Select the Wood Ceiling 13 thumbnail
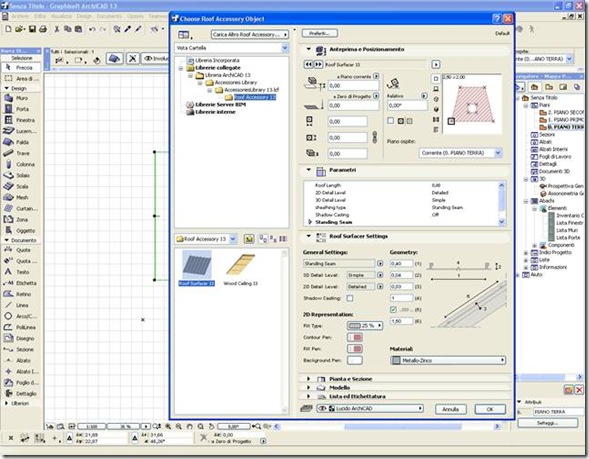This screenshot has height=459, width=589. 240,268
